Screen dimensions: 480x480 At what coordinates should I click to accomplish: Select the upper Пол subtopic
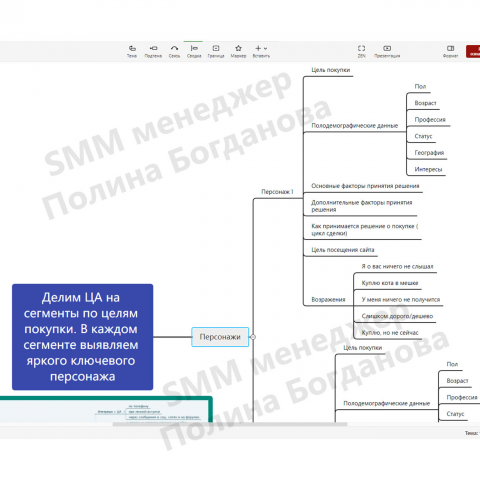pos(420,86)
